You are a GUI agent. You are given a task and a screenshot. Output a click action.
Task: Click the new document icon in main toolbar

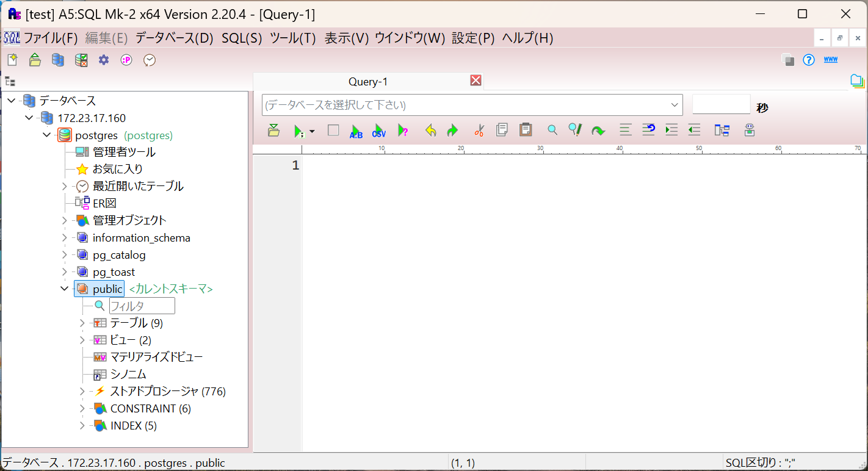(x=12, y=60)
